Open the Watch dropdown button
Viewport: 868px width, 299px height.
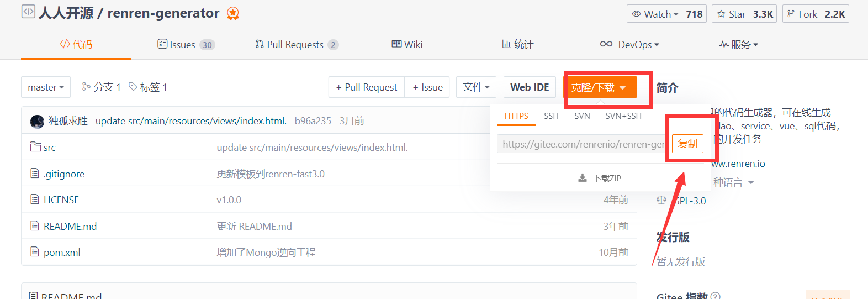(x=655, y=14)
